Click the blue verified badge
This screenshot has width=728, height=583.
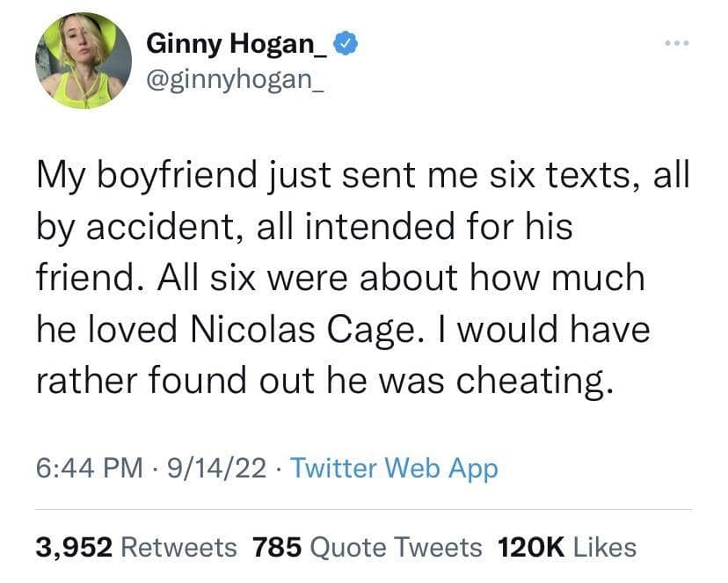pos(348,41)
